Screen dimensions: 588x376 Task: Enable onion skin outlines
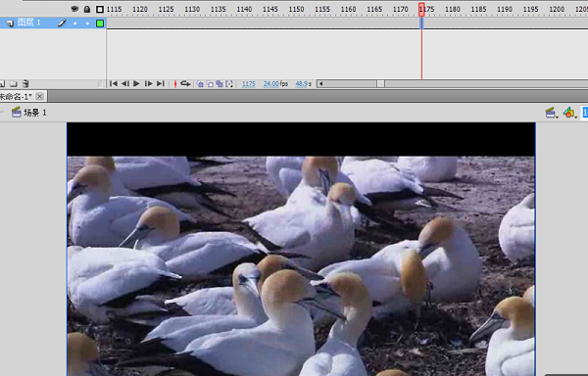pyautogui.click(x=210, y=84)
